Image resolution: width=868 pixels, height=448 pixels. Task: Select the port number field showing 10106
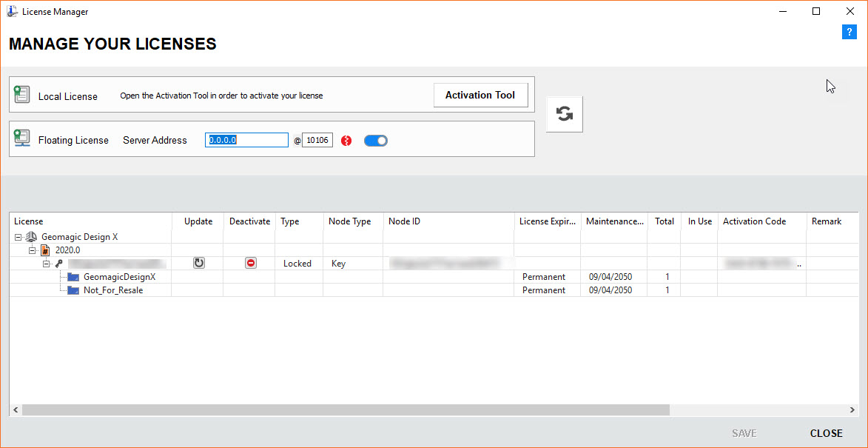point(317,139)
